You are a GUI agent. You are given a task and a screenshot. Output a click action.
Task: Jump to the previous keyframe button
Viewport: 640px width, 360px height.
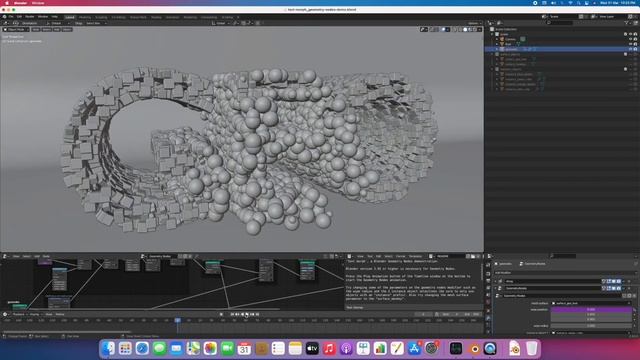pyautogui.click(x=237, y=314)
